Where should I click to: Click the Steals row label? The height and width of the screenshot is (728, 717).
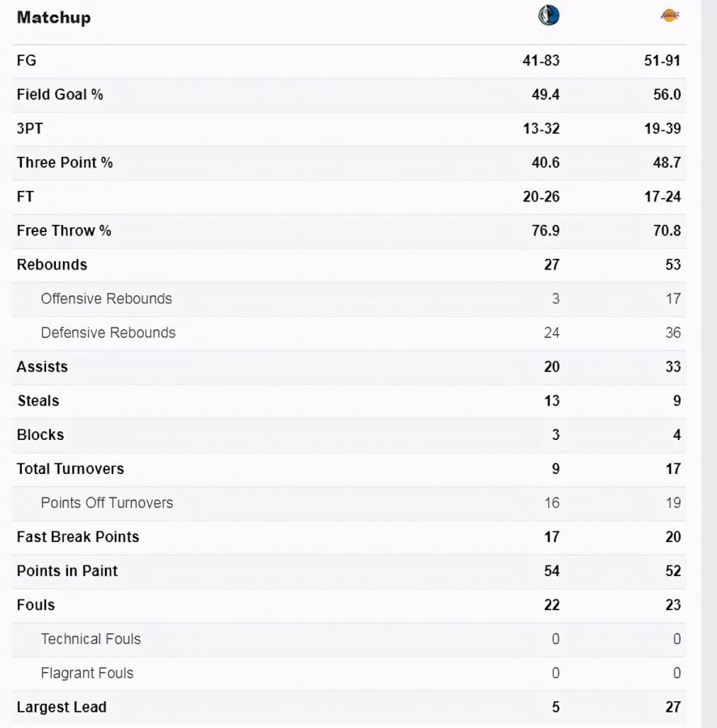(x=38, y=400)
